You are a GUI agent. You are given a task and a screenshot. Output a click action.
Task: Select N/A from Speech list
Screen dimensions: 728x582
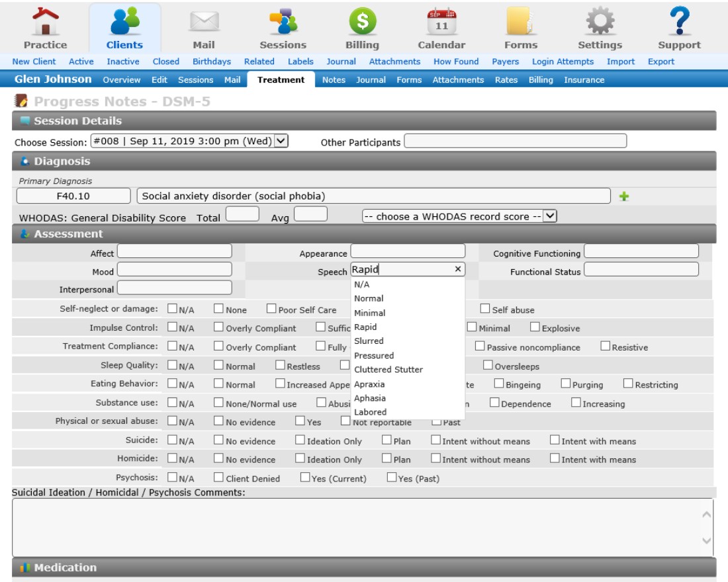361,284
